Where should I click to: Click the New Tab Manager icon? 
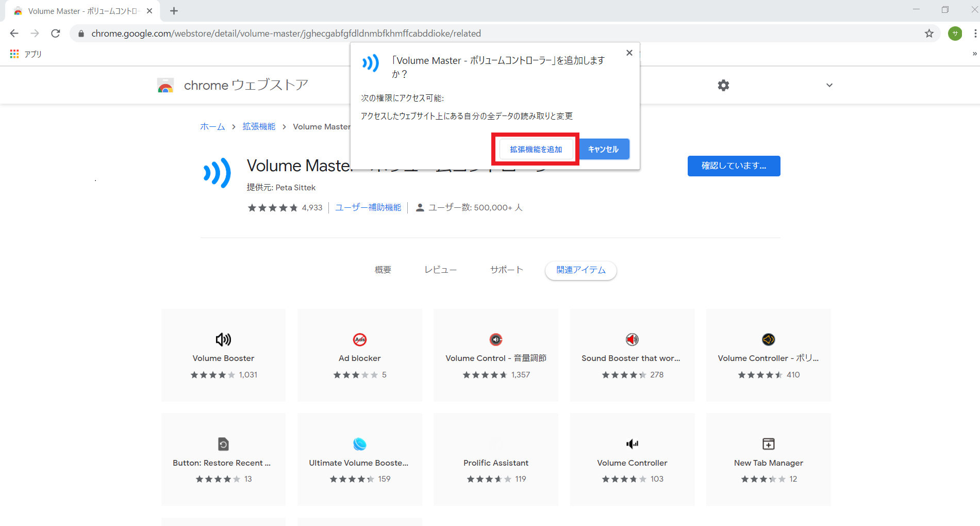[768, 443]
